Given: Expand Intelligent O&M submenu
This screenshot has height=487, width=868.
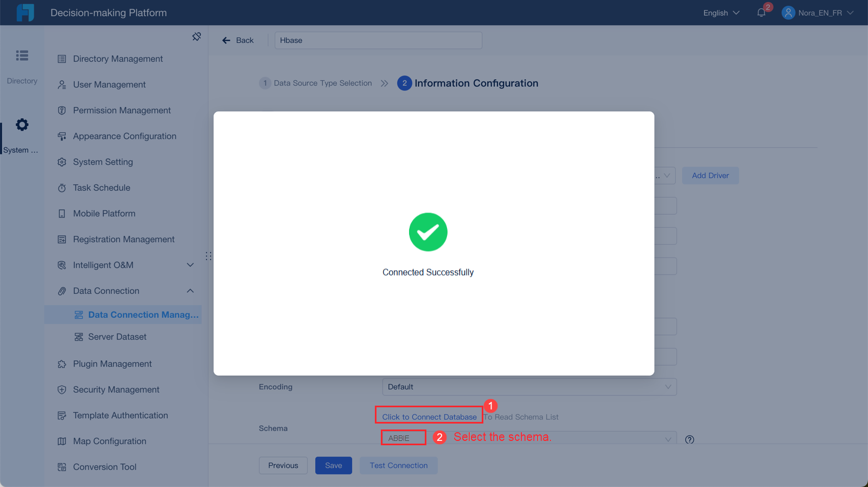Looking at the screenshot, I should coord(190,265).
